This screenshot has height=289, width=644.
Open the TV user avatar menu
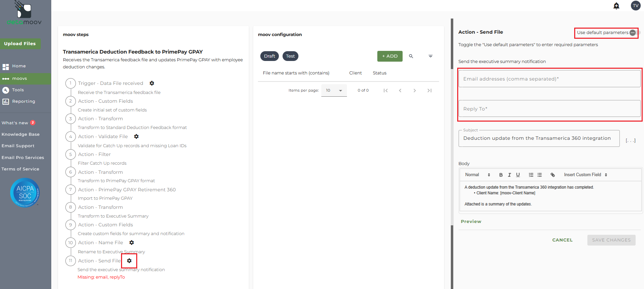[636, 5]
